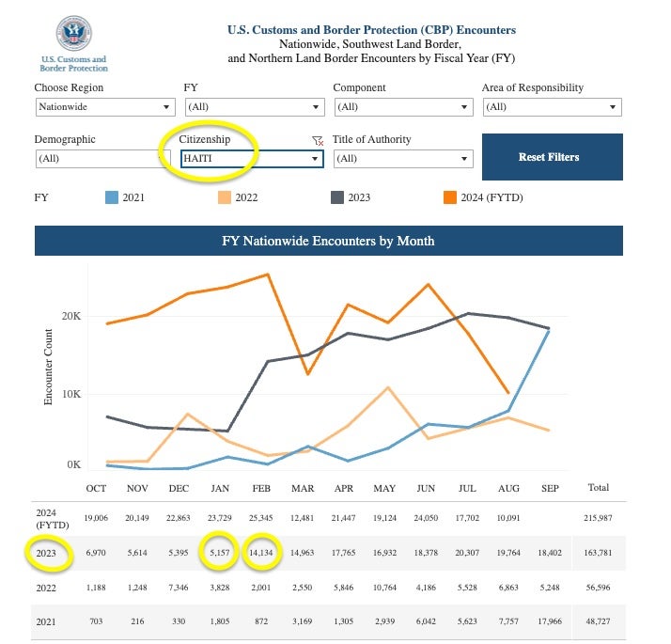Click the dark gray 2023 legend swatch
Image resolution: width=671 pixels, height=644 pixels.
pyautogui.click(x=335, y=197)
